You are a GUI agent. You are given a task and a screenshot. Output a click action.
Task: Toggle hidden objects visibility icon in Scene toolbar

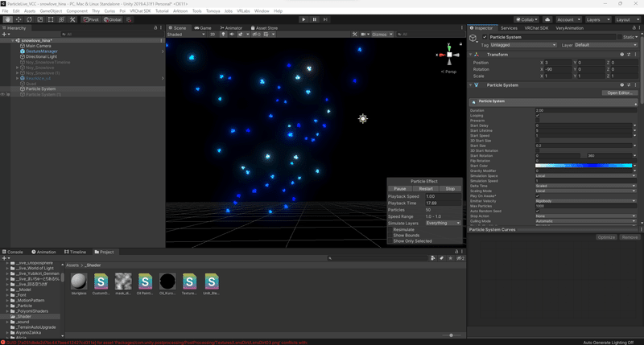pyautogui.click(x=256, y=35)
